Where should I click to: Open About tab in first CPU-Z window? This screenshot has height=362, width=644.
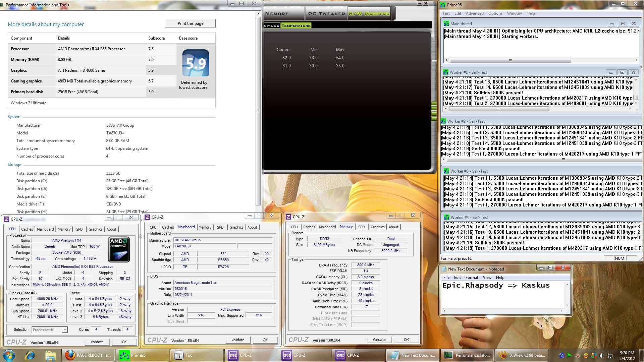click(111, 229)
